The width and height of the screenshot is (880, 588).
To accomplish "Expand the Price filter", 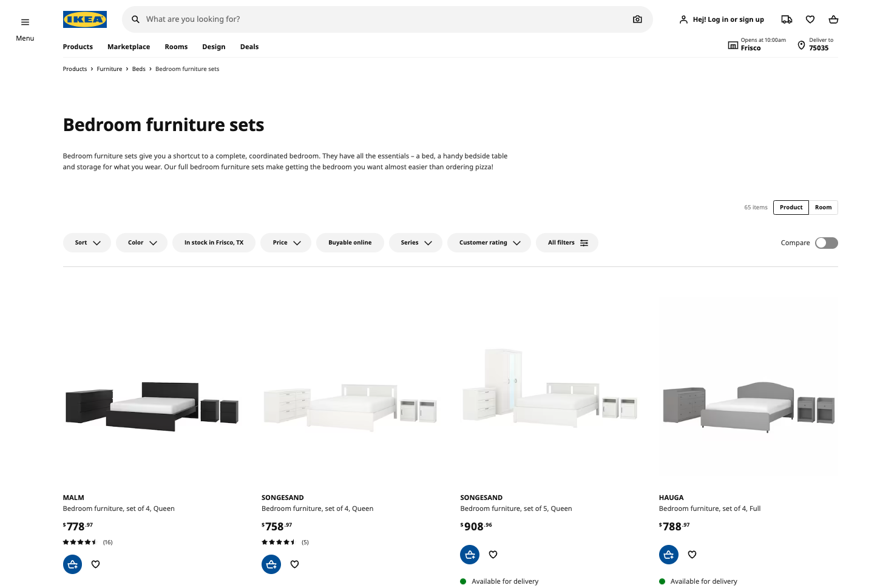I will click(286, 243).
